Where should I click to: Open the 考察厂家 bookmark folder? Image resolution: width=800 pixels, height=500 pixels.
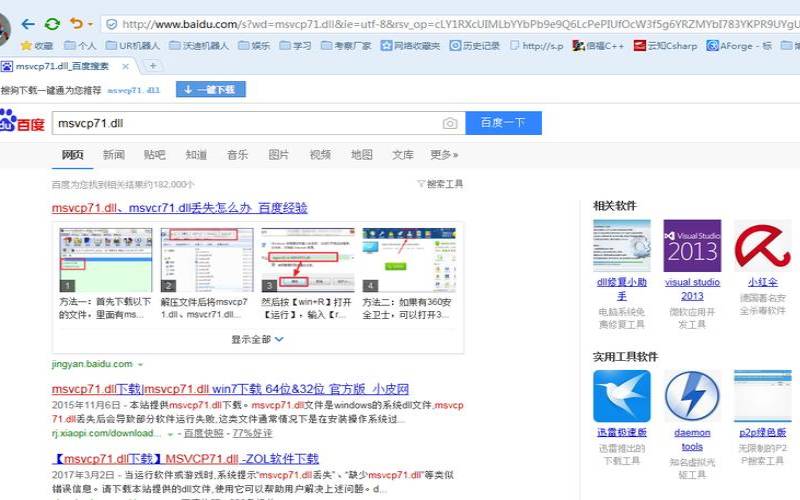click(346, 46)
